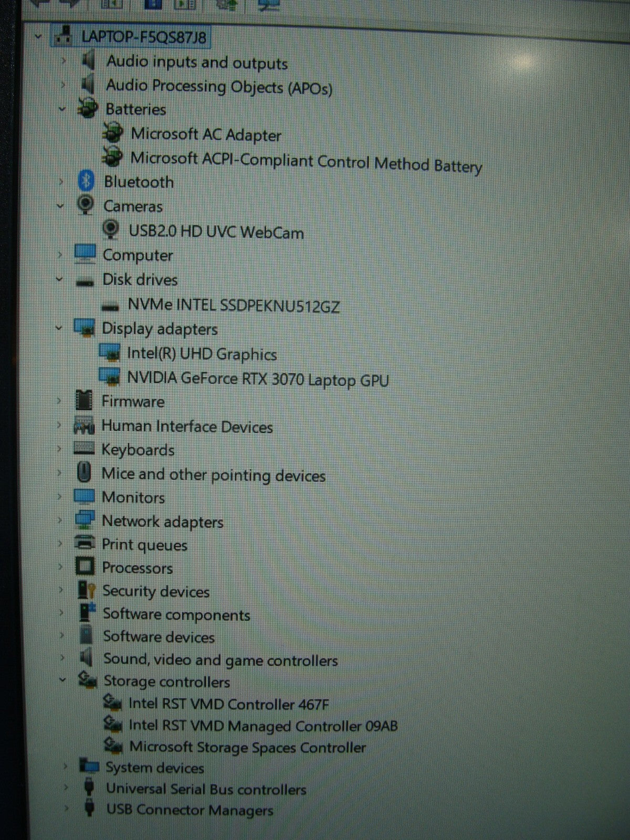Select Intel(R) UHD Graphics device
The width and height of the screenshot is (630, 840).
tap(202, 354)
